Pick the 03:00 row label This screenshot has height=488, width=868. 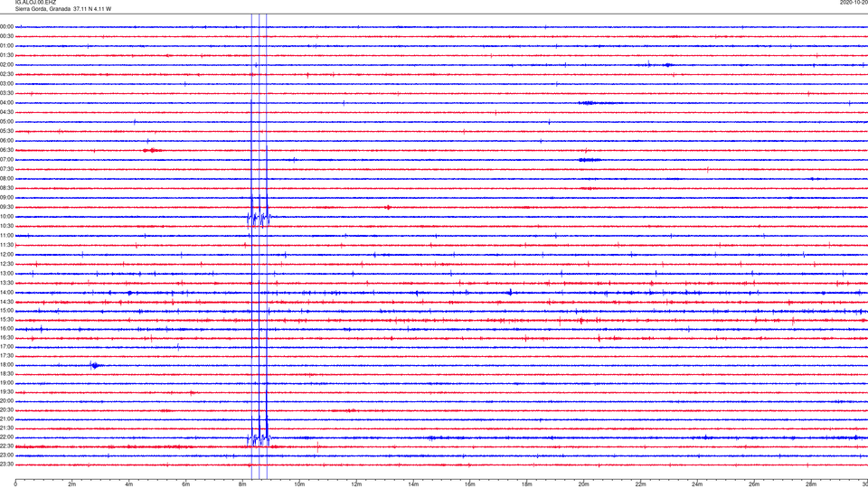click(x=6, y=83)
